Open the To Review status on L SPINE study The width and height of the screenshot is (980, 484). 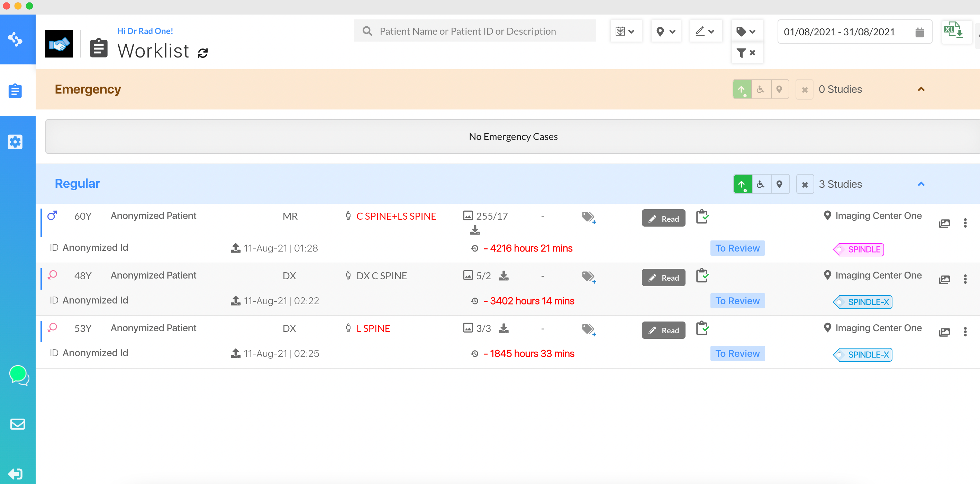[x=737, y=353]
